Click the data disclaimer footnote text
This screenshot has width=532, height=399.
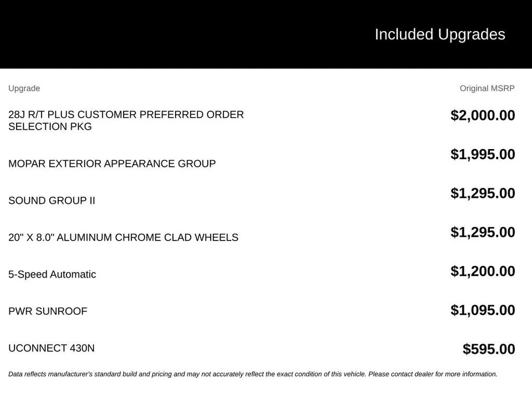[x=253, y=374]
